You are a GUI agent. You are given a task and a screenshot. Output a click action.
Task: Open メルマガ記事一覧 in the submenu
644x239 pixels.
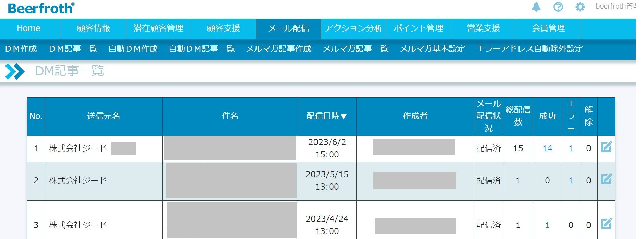(x=355, y=49)
